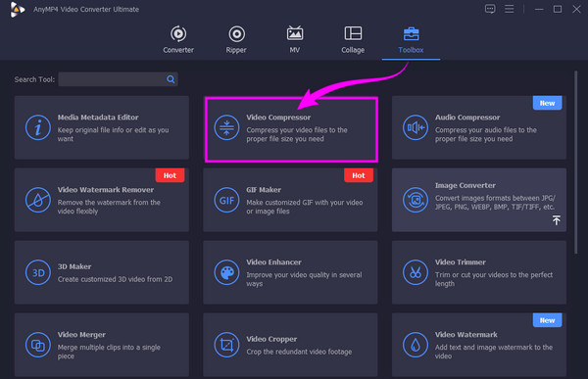Switch to the Ripper tab
This screenshot has height=379, width=588.
tap(236, 40)
